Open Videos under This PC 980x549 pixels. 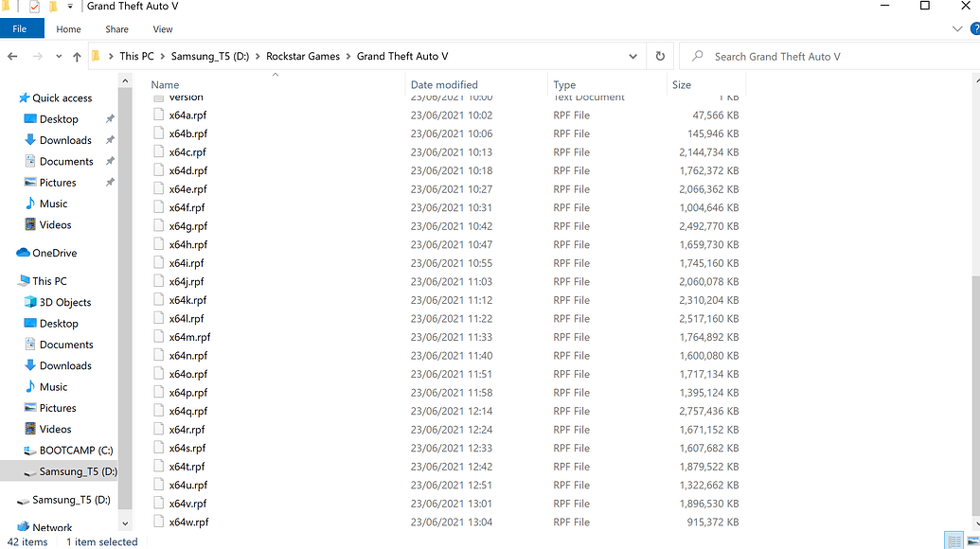pyautogui.click(x=55, y=429)
